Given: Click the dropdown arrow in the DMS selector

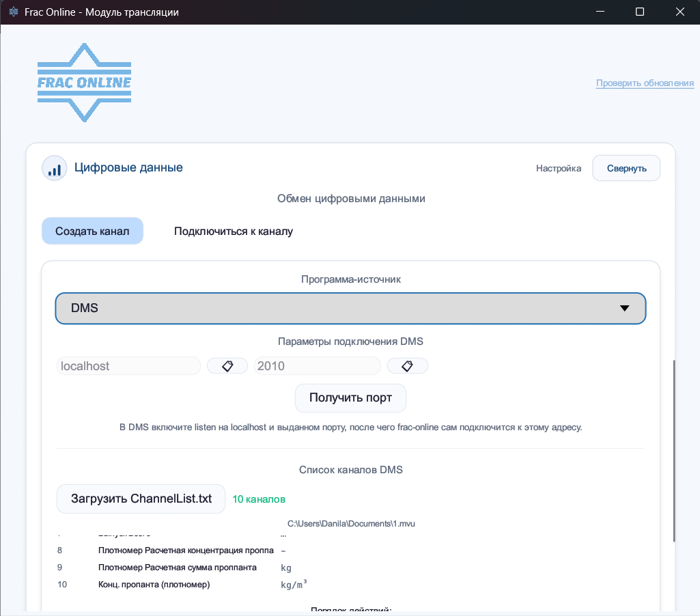Looking at the screenshot, I should pos(624,308).
